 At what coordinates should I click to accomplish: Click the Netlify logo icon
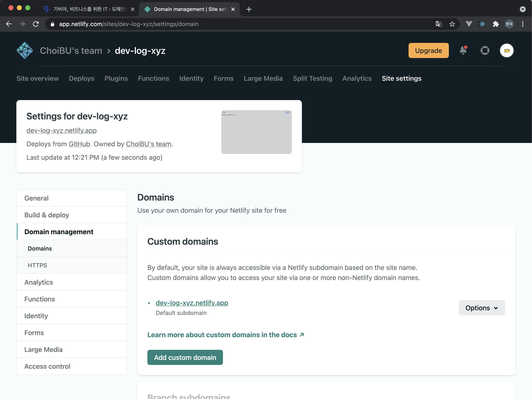tap(25, 51)
